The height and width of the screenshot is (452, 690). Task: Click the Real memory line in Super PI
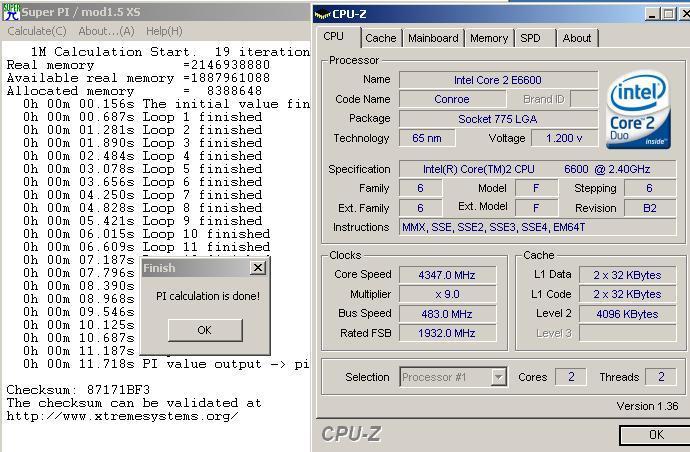(138, 65)
